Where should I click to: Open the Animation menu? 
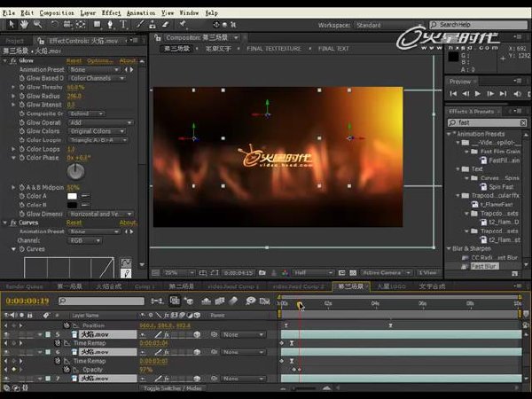[141, 13]
